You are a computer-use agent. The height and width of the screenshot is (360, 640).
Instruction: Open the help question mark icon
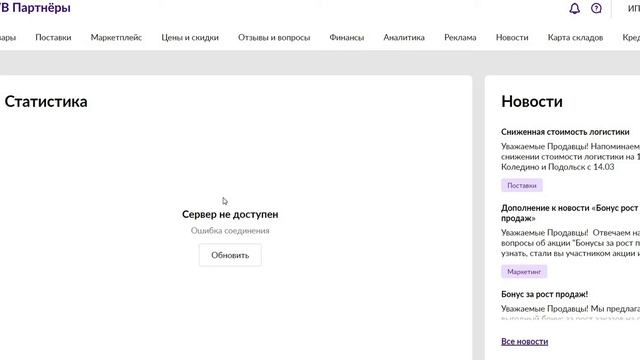coord(596,8)
